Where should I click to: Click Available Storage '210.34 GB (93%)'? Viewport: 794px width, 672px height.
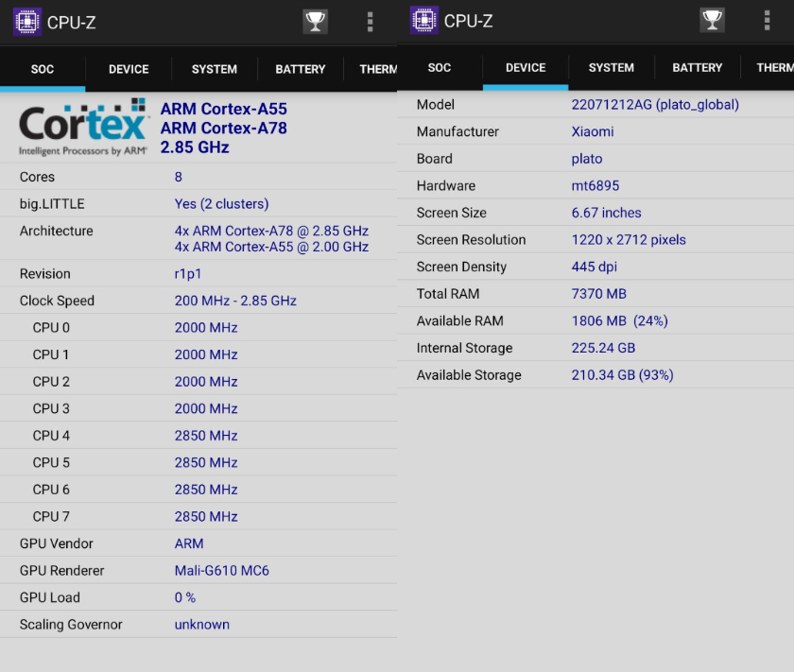tap(622, 375)
